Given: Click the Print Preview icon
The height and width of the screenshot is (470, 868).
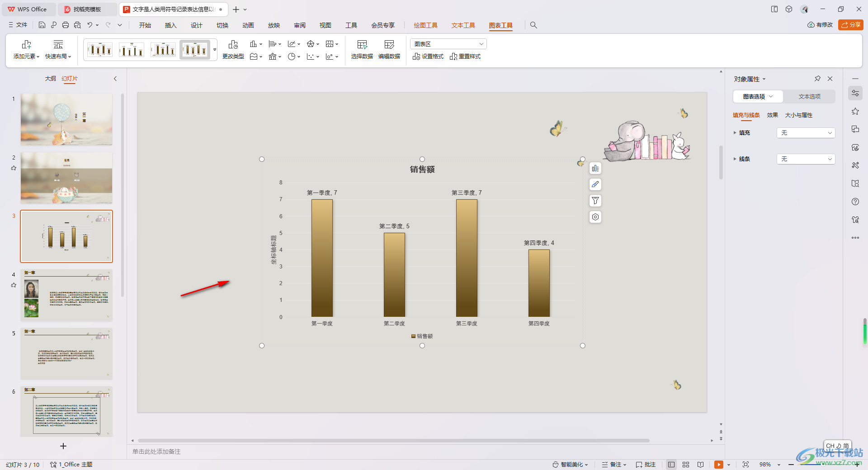Looking at the screenshot, I should (77, 25).
